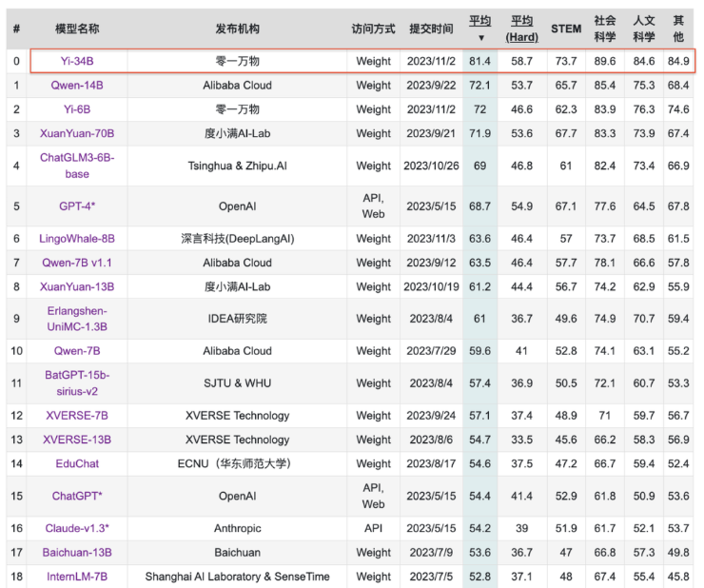This screenshot has height=588, width=704.
Task: Select the 72.1 average for Qwen-14B
Action: tap(480, 86)
